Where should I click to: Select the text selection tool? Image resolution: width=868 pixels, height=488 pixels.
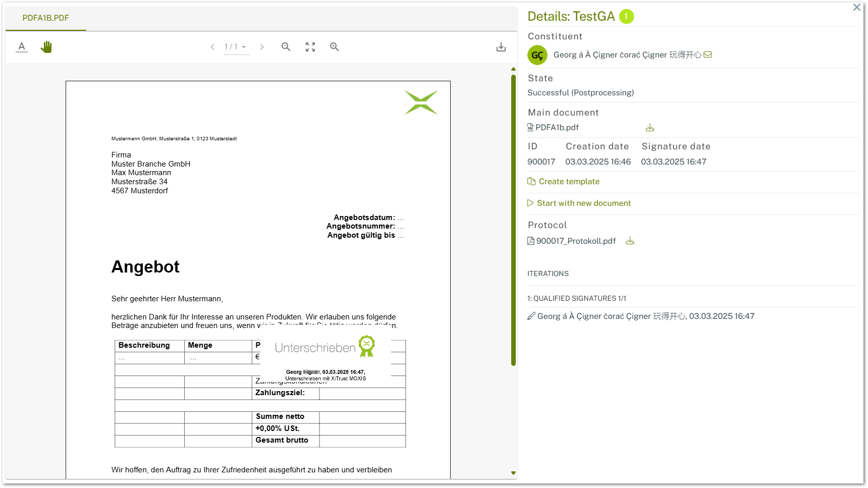22,47
